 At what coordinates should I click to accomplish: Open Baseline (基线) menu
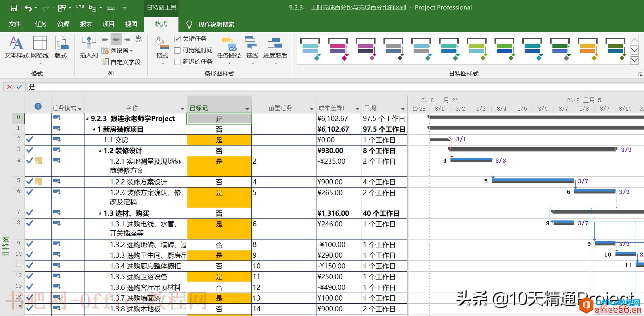(252, 50)
